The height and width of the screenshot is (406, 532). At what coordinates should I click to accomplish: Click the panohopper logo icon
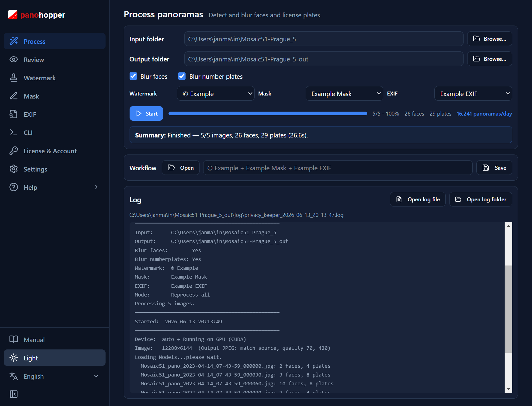coord(13,15)
